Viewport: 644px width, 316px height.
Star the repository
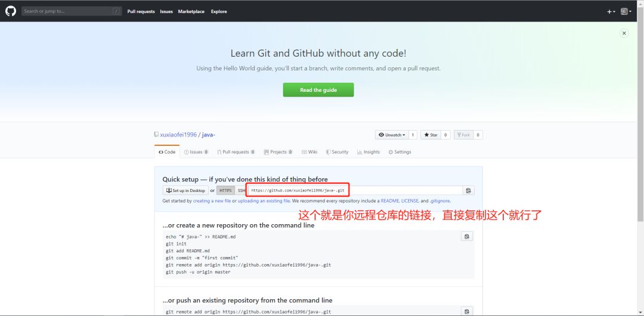click(x=431, y=135)
